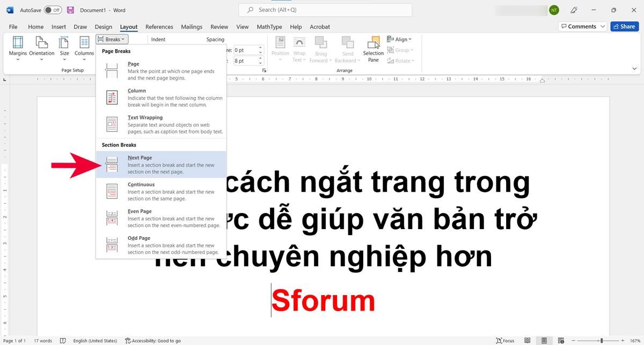Adjust the zoom slider in status bar
Screen dimensions: 644x345
pyautogui.click(x=602, y=341)
